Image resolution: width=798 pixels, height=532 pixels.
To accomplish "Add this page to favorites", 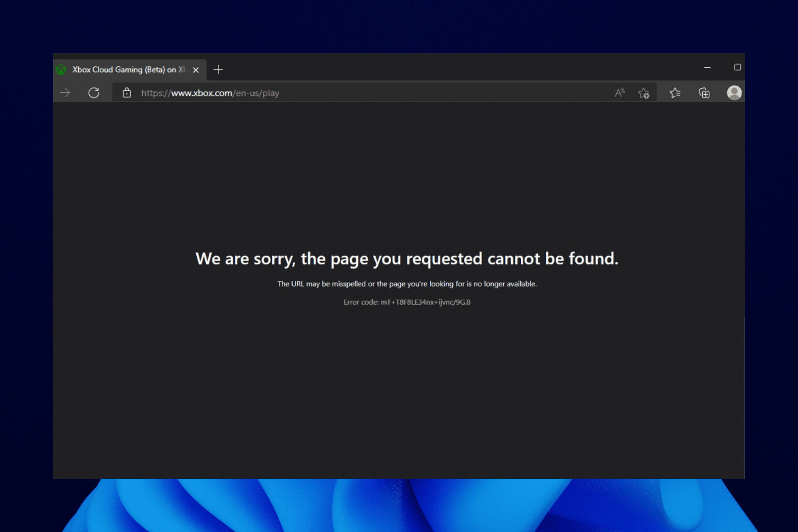I will pos(644,93).
